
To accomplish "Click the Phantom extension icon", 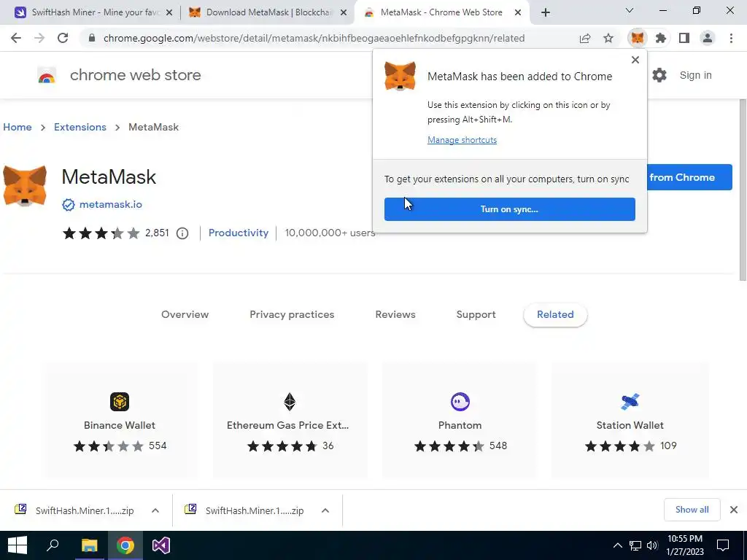I will tap(460, 402).
